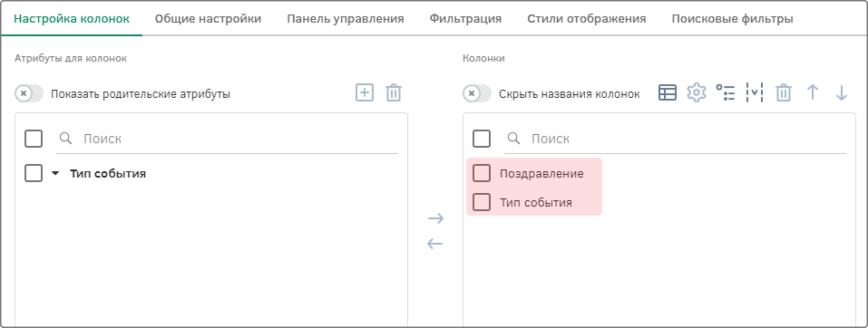868x328 pixels.
Task: Switch to Поисковые фильтры tab
Action: (x=732, y=19)
